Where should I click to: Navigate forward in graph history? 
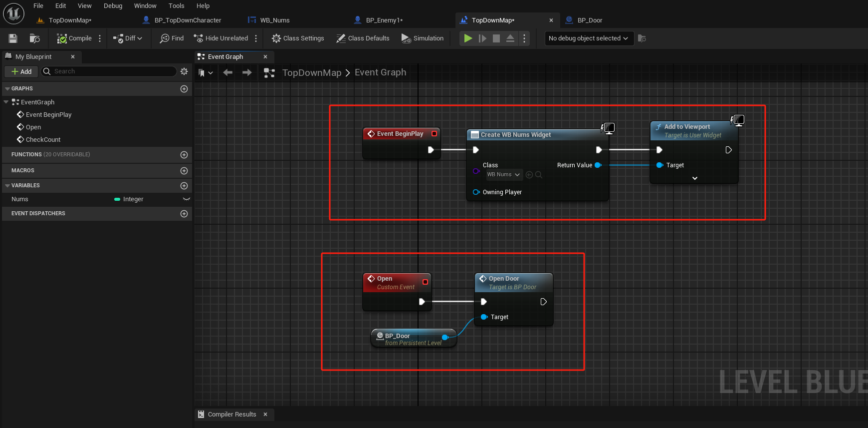[x=247, y=73]
